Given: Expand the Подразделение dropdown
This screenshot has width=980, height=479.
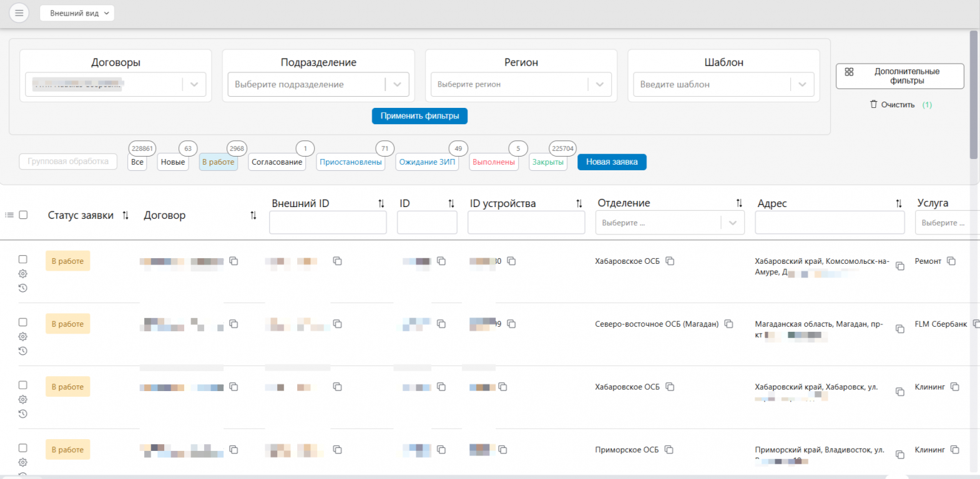Looking at the screenshot, I should coord(397,84).
